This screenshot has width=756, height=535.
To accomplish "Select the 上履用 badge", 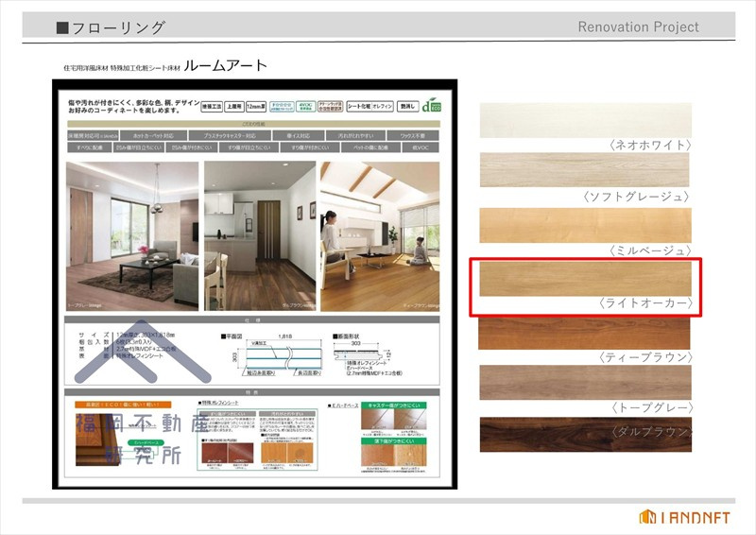I will [233, 106].
